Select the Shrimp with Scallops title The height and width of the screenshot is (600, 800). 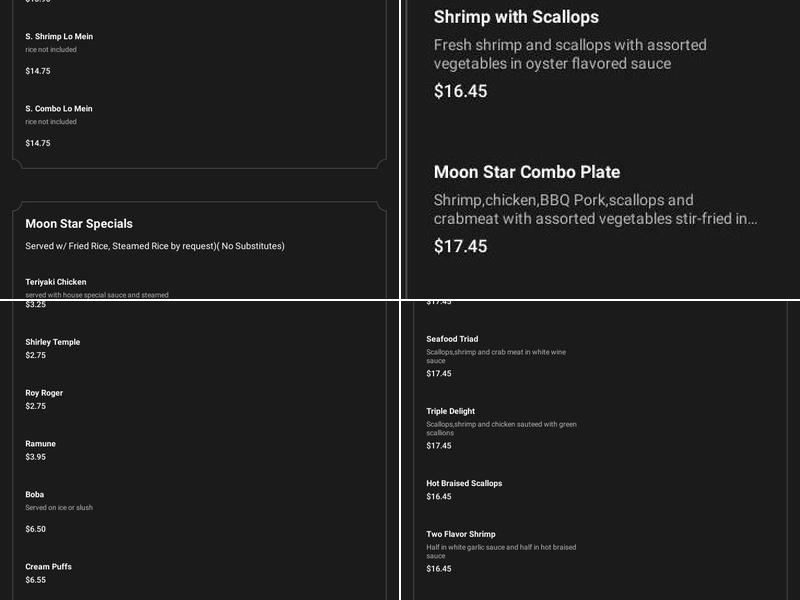[x=516, y=17]
